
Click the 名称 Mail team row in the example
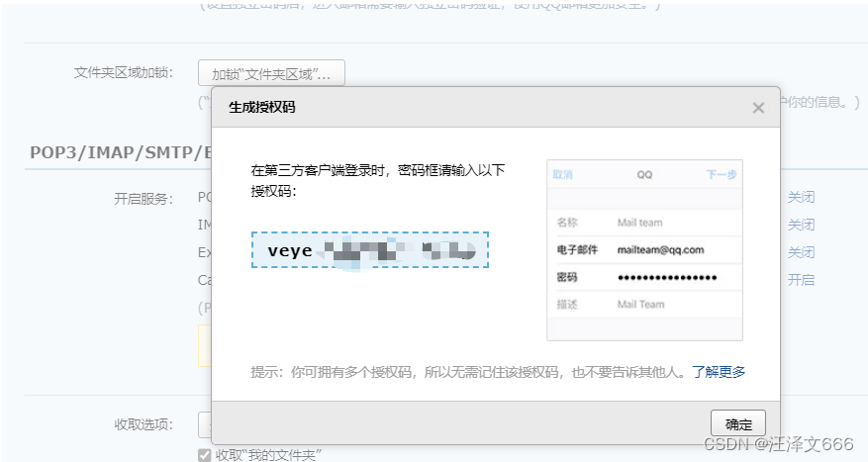(644, 223)
